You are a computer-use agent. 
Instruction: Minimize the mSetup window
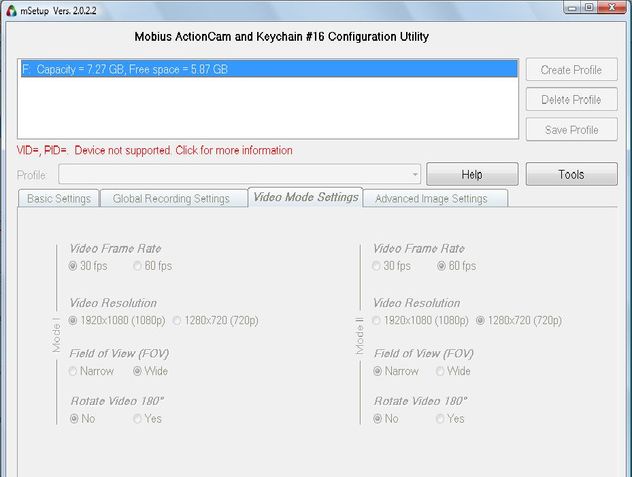click(x=572, y=7)
